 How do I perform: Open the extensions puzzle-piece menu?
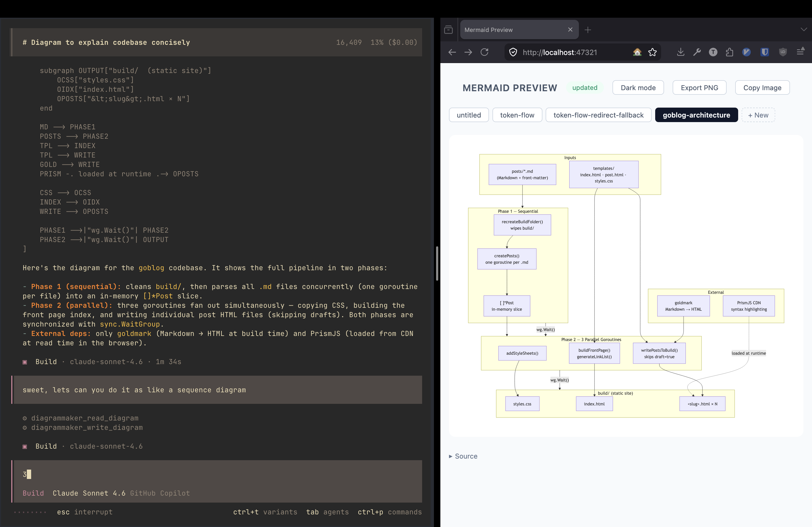(x=730, y=52)
